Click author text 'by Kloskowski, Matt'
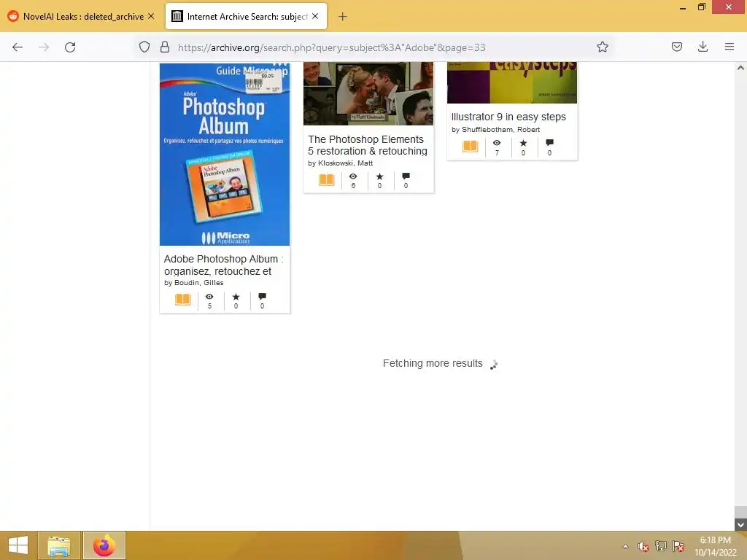Image resolution: width=747 pixels, height=560 pixels. (x=340, y=163)
